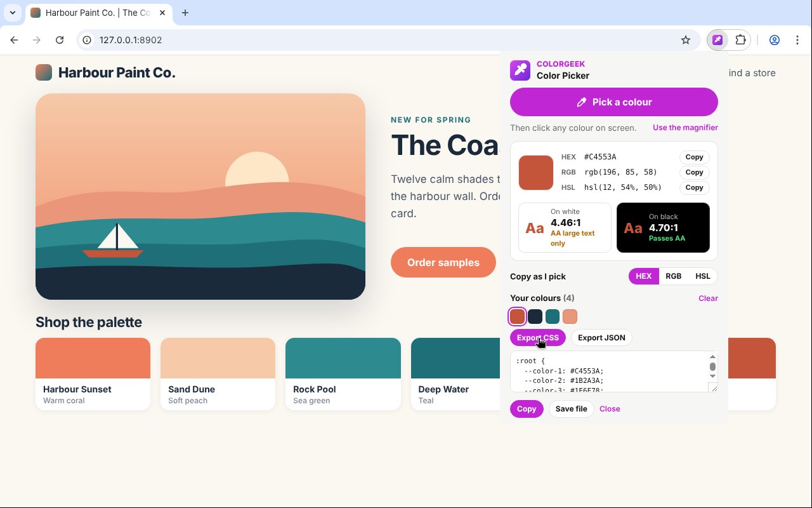The width and height of the screenshot is (812, 508).
Task: Go forward to the next page
Action: point(37,40)
